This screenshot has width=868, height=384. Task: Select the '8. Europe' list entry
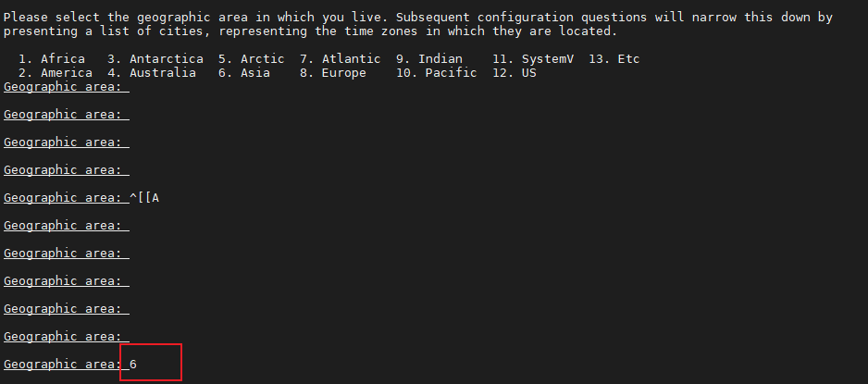coord(333,72)
